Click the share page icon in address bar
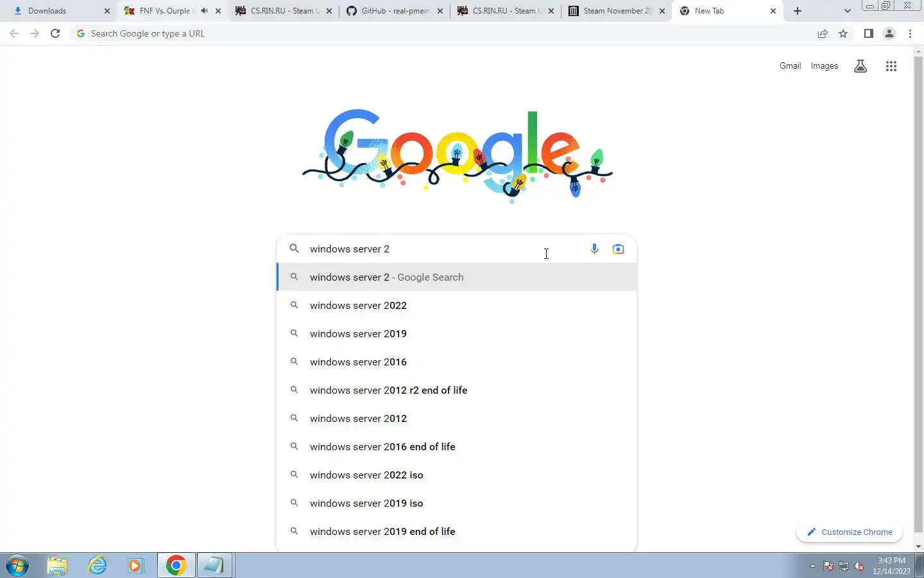924x578 pixels. pos(823,33)
